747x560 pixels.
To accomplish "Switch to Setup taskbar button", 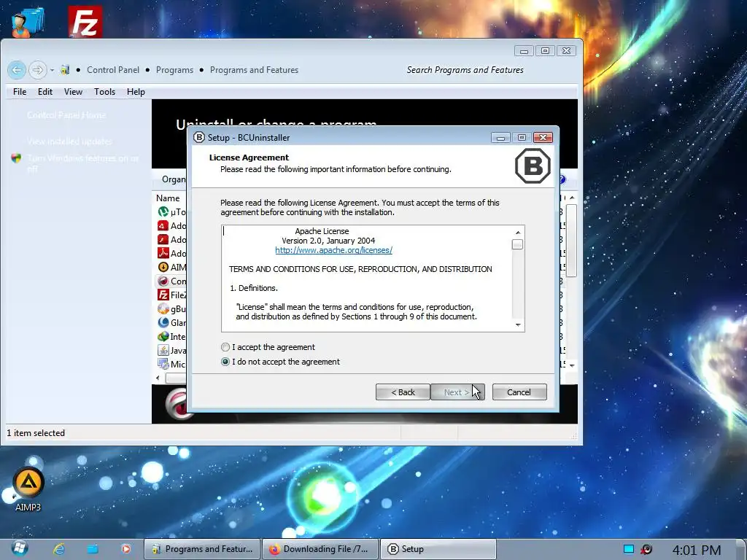I will tap(438, 549).
